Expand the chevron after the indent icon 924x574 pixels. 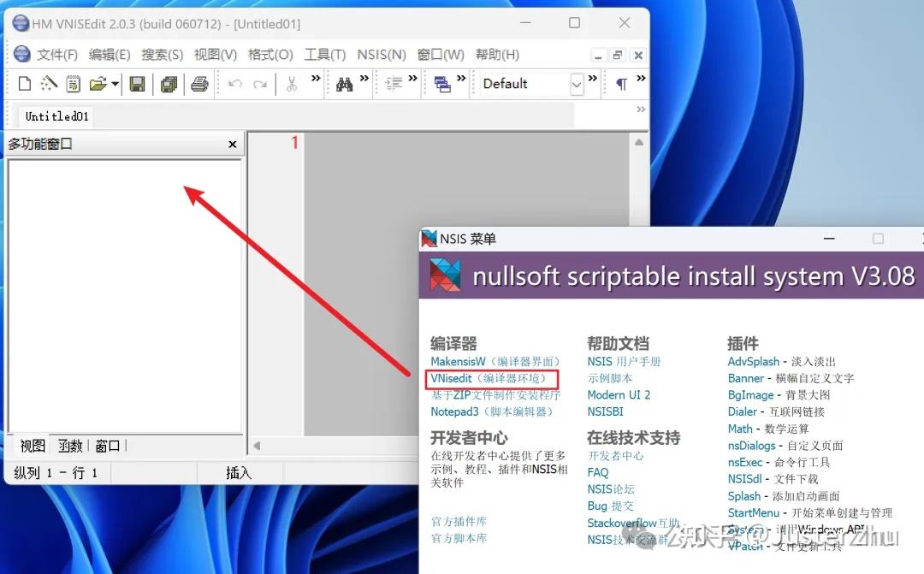click(412, 78)
